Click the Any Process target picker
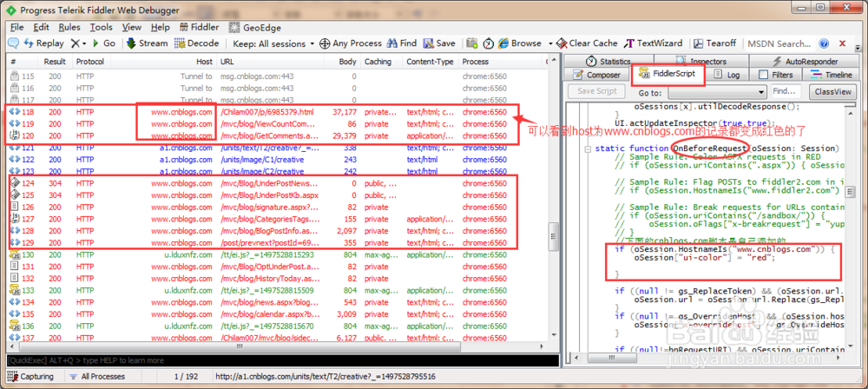This screenshot has width=868, height=389. tap(351, 43)
